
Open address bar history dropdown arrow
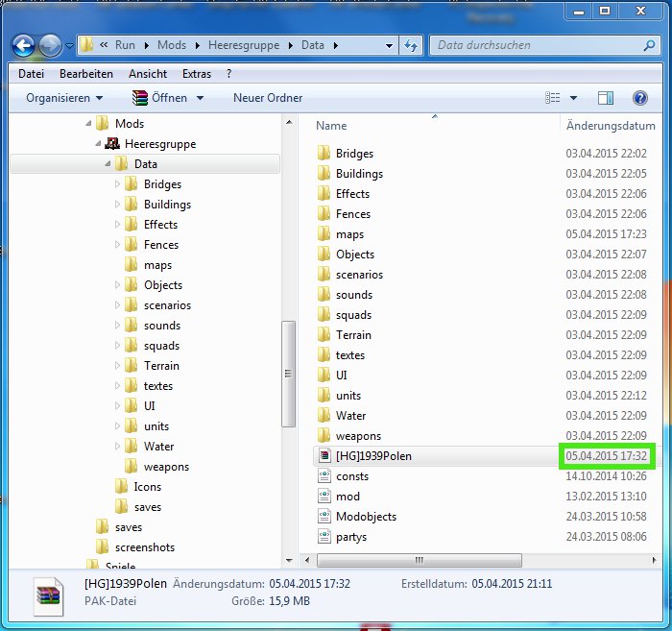[x=389, y=45]
